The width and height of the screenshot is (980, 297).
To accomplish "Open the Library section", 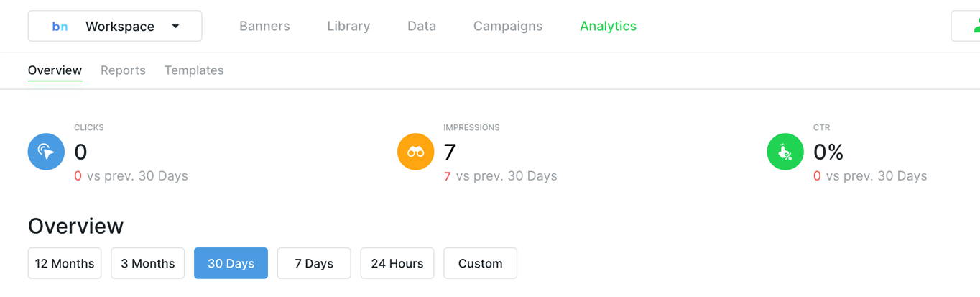I will 348,26.
